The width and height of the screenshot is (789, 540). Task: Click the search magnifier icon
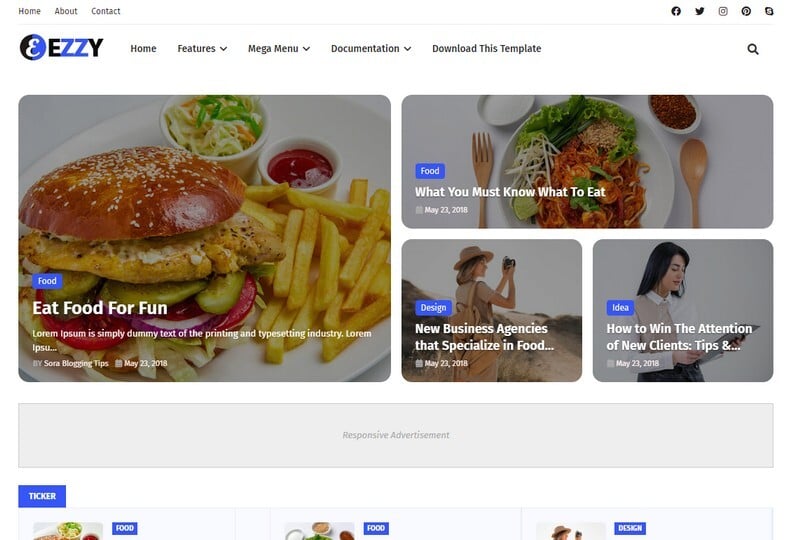coord(753,49)
